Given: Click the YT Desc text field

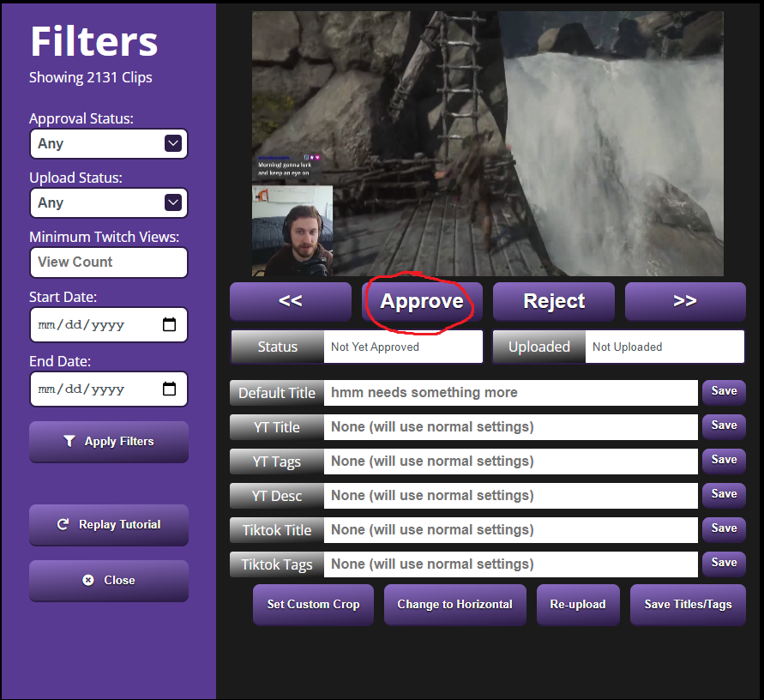Looking at the screenshot, I should point(511,496).
